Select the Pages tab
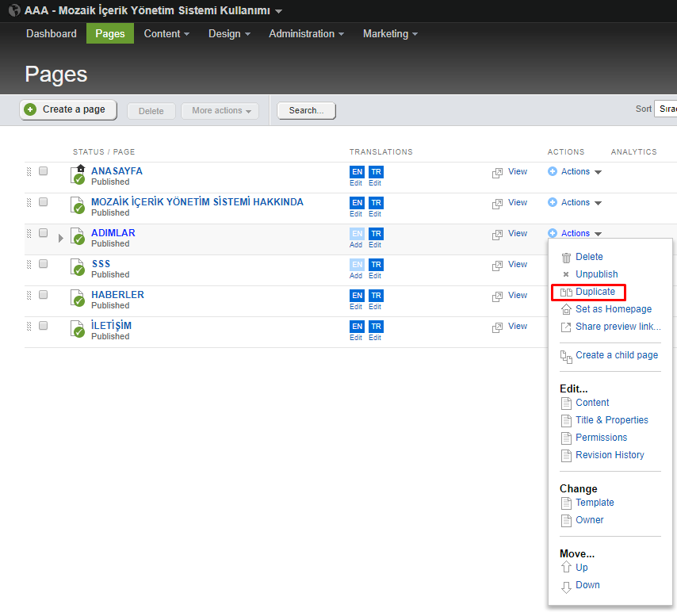 click(110, 33)
